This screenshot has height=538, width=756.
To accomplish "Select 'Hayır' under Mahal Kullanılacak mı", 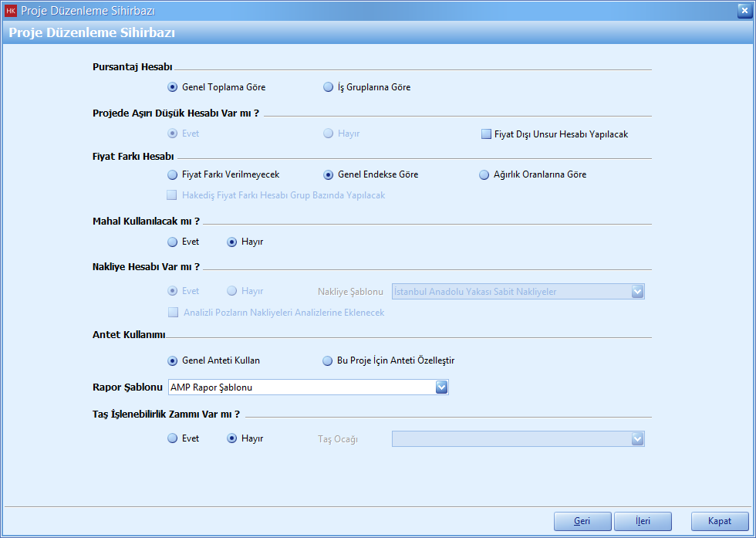I will pos(232,242).
